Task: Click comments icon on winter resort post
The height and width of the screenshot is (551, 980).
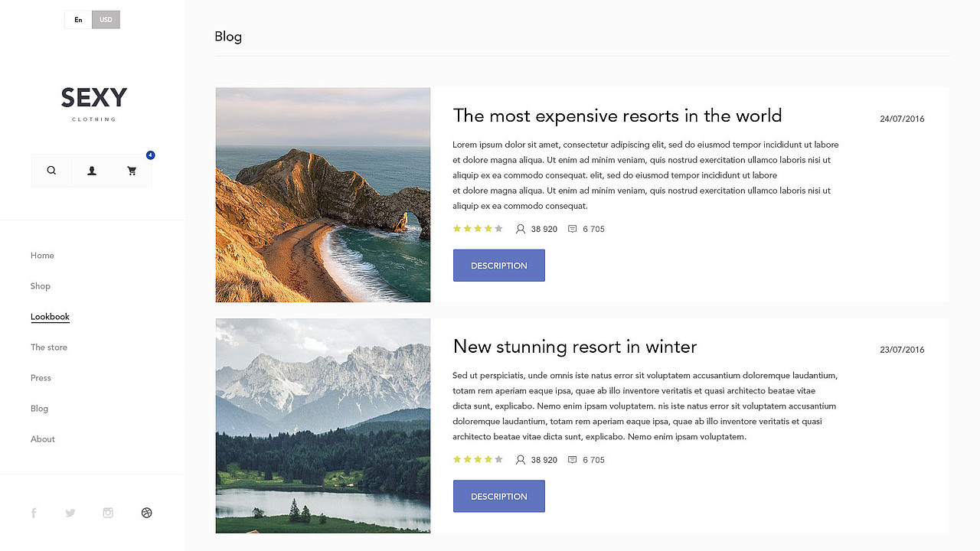Action: coord(572,460)
